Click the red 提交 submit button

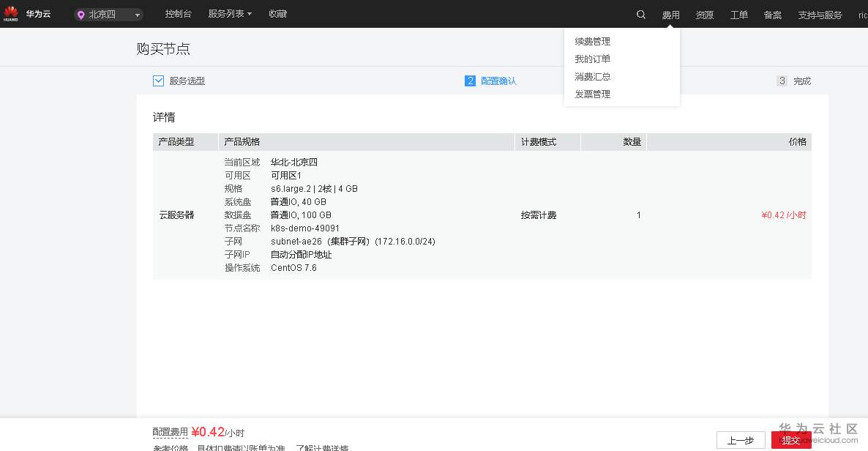[x=791, y=441]
